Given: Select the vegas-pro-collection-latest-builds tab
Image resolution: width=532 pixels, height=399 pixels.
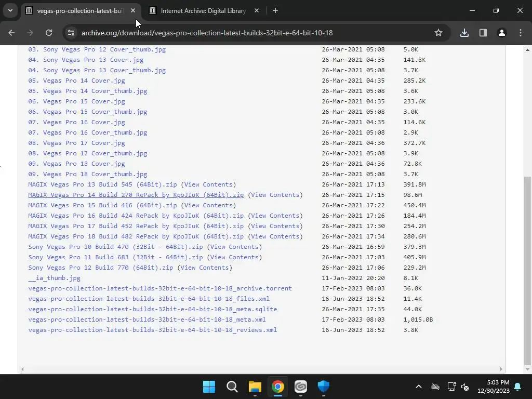Looking at the screenshot, I should point(80,11).
